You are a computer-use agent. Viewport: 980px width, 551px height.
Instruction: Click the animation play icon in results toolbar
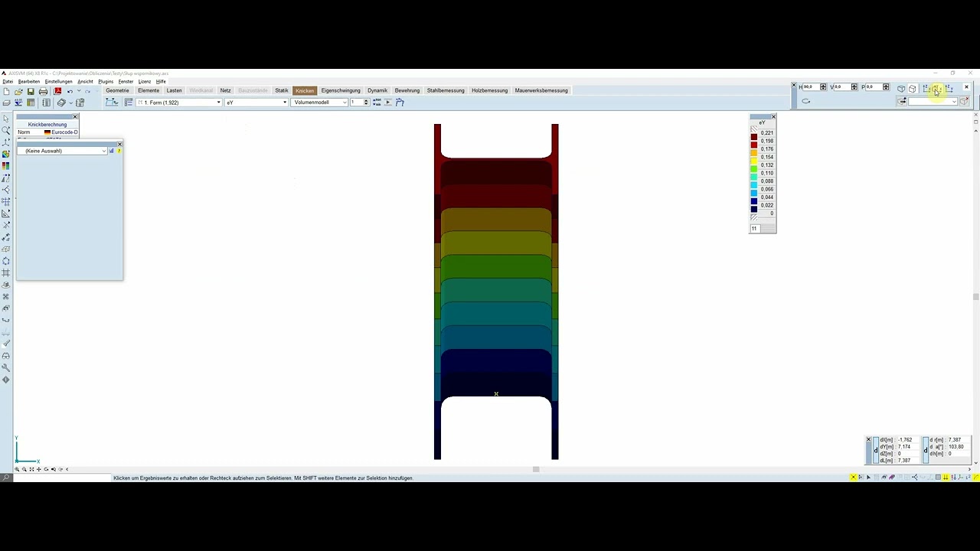(x=388, y=103)
